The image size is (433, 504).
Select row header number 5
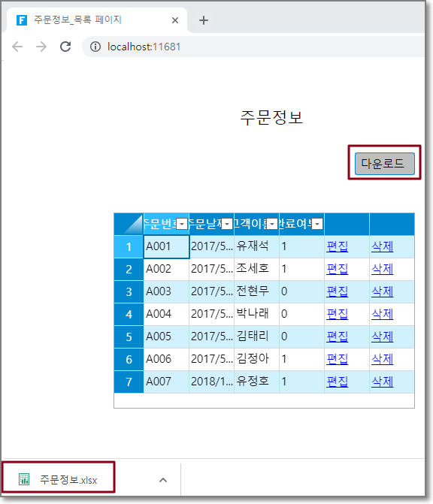coord(129,337)
